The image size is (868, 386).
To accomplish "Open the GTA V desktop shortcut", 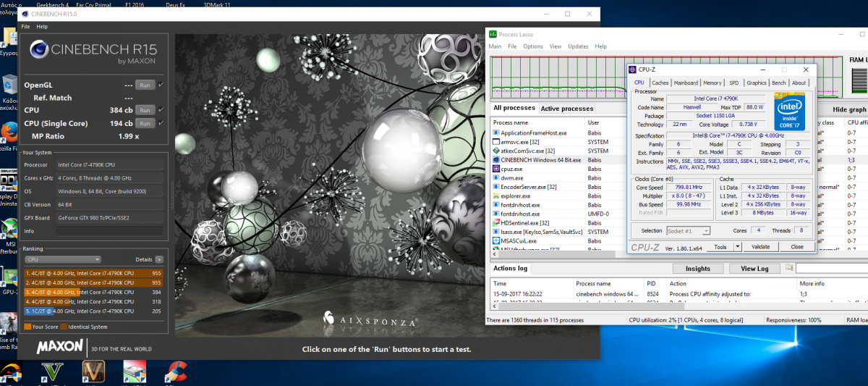I will [x=51, y=372].
